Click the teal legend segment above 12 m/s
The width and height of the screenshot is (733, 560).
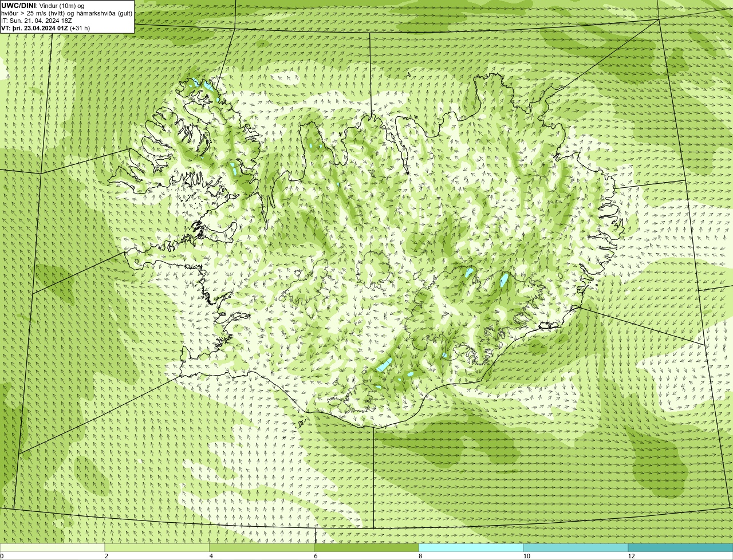(680, 548)
